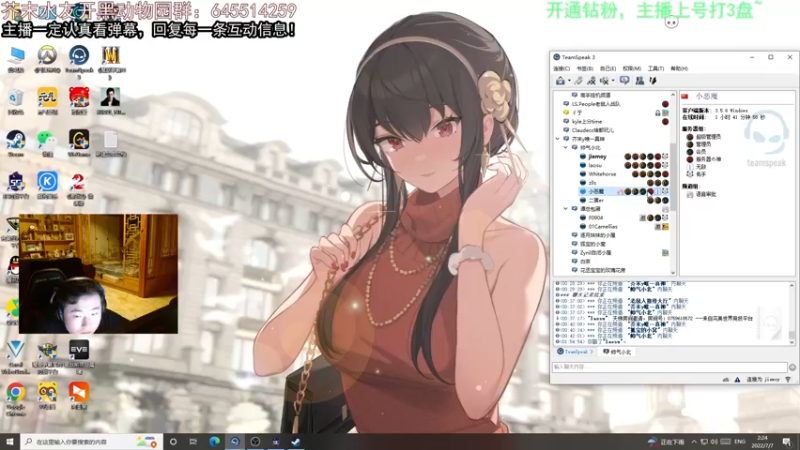Select the highlighted user row in the tree

pos(623,191)
